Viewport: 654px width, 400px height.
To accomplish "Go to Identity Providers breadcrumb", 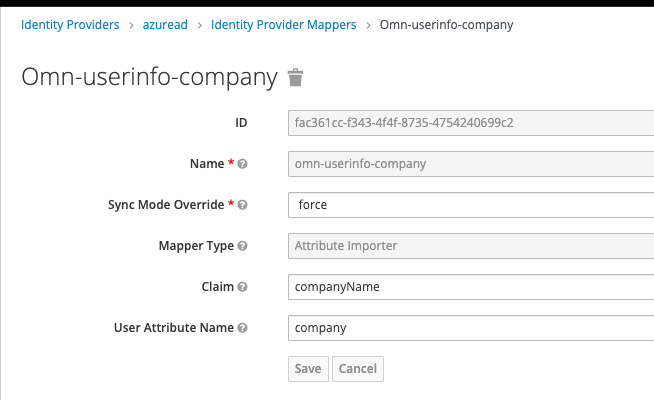I will tap(70, 25).
